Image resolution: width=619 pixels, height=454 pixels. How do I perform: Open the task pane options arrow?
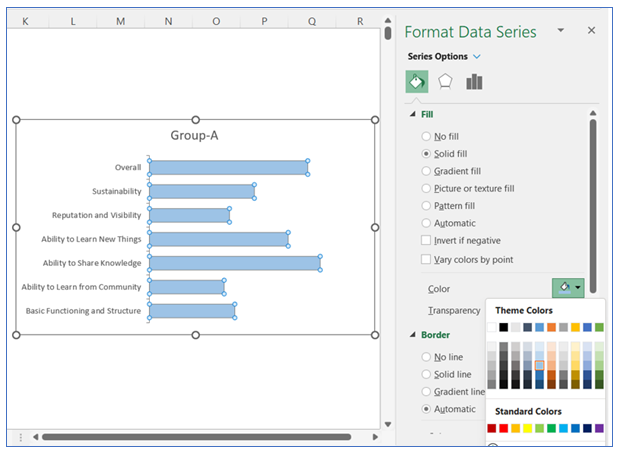(560, 31)
